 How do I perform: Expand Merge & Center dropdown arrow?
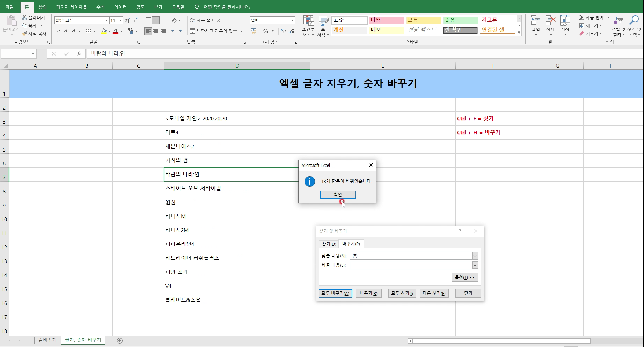pos(241,31)
